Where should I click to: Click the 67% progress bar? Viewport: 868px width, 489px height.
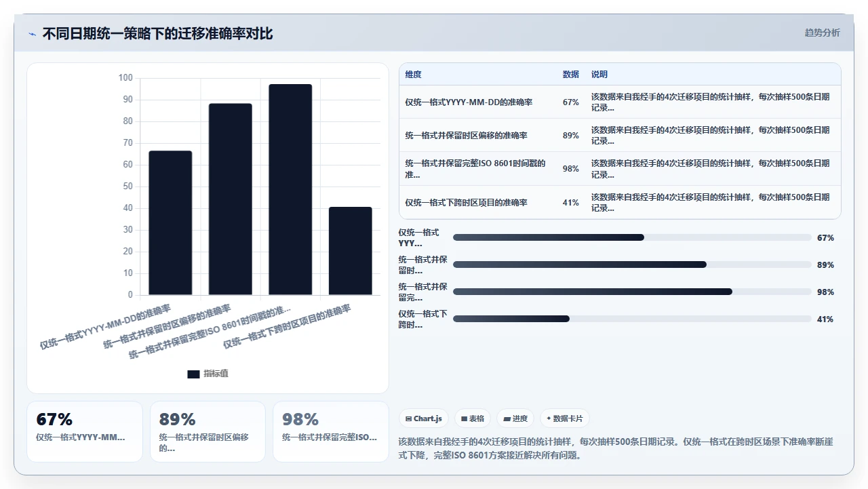[x=632, y=237]
